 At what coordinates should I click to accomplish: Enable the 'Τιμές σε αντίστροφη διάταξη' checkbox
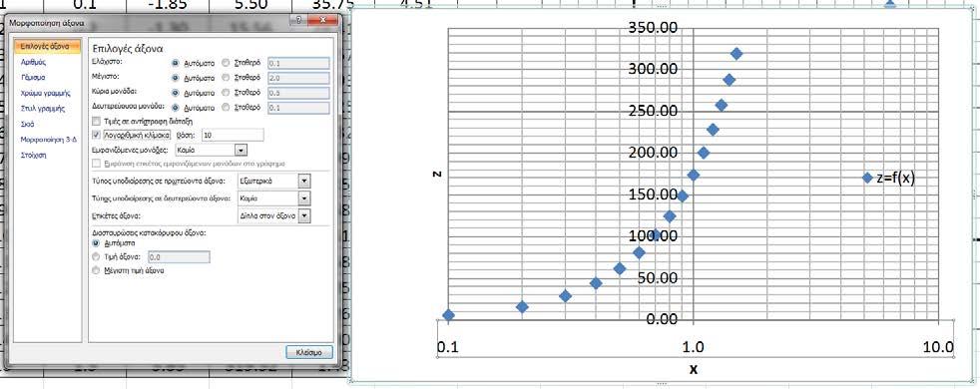pyautogui.click(x=96, y=121)
